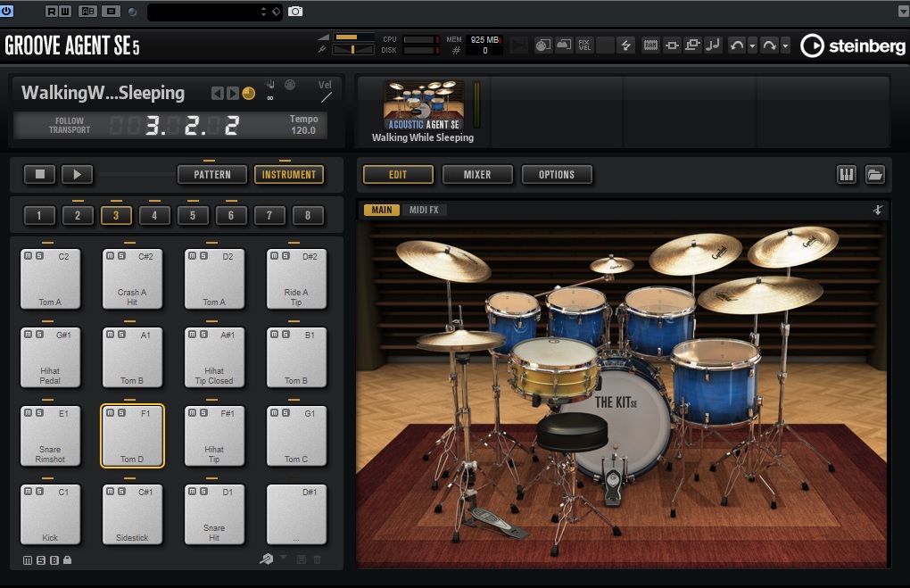Click the velocity curve icon under Vel
The width and height of the screenshot is (910, 588).
click(327, 97)
